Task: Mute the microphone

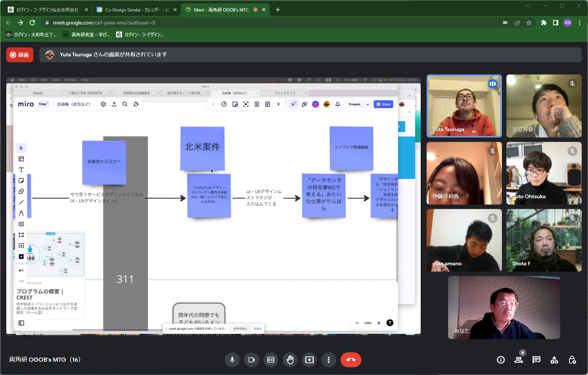Action: [x=232, y=360]
